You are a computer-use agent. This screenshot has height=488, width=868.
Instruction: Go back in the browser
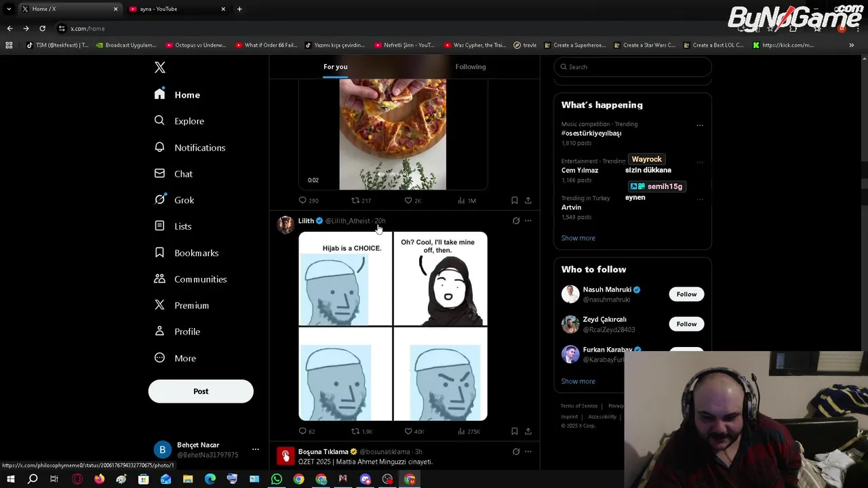9,28
